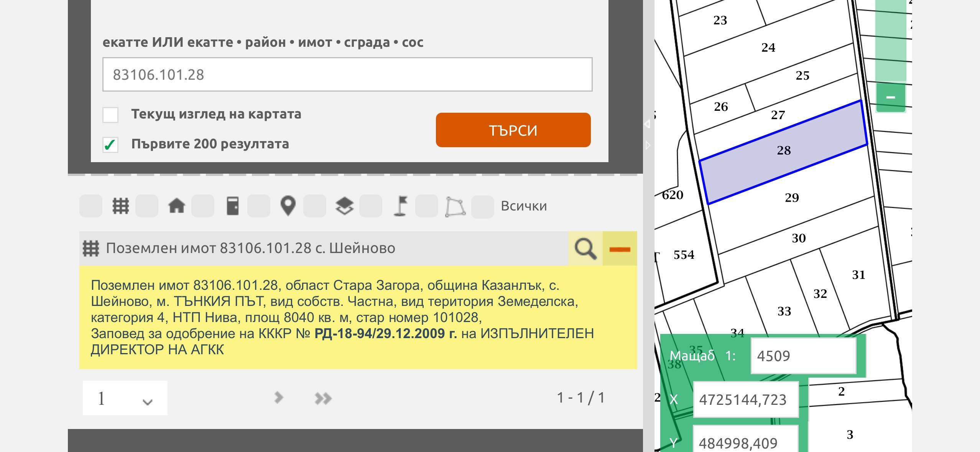This screenshot has width=980, height=452.
Task: Toggle the filter checkbox before the flag icon
Action: [371, 206]
